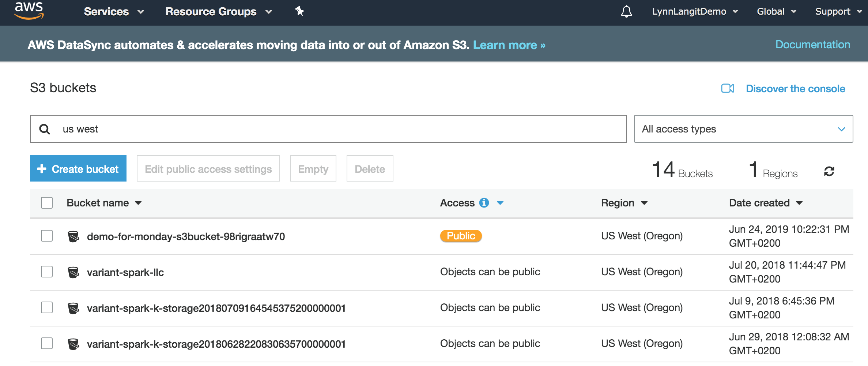Open the notifications bell icon

click(x=626, y=12)
